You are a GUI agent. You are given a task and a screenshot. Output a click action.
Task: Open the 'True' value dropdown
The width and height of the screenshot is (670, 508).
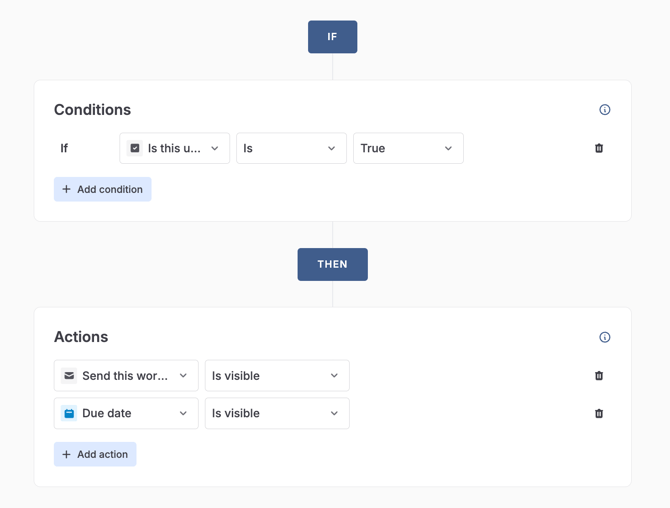tap(408, 148)
